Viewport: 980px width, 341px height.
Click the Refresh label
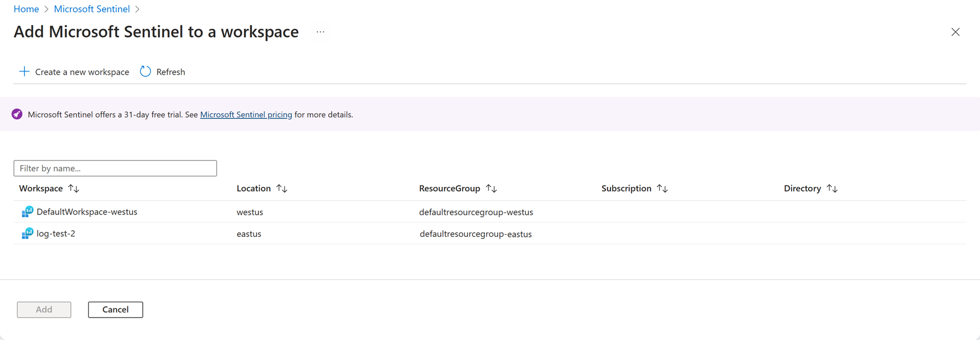(x=171, y=72)
